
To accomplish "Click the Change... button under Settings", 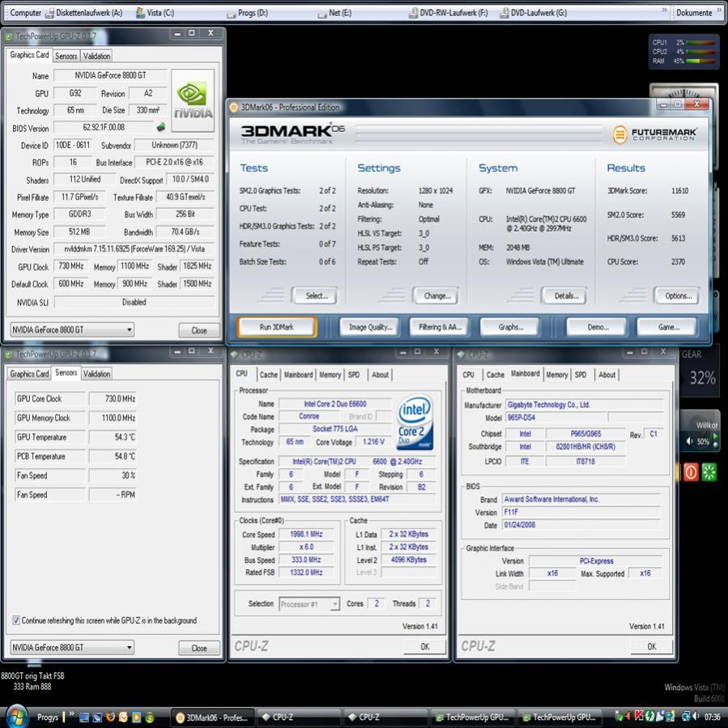I will point(437,296).
